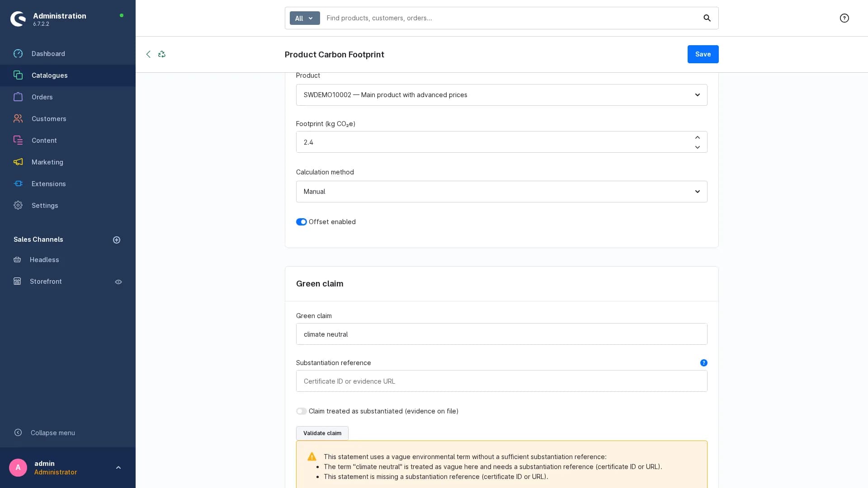Focus the Substantiation reference input field
Image resolution: width=868 pixels, height=488 pixels.
pyautogui.click(x=502, y=381)
